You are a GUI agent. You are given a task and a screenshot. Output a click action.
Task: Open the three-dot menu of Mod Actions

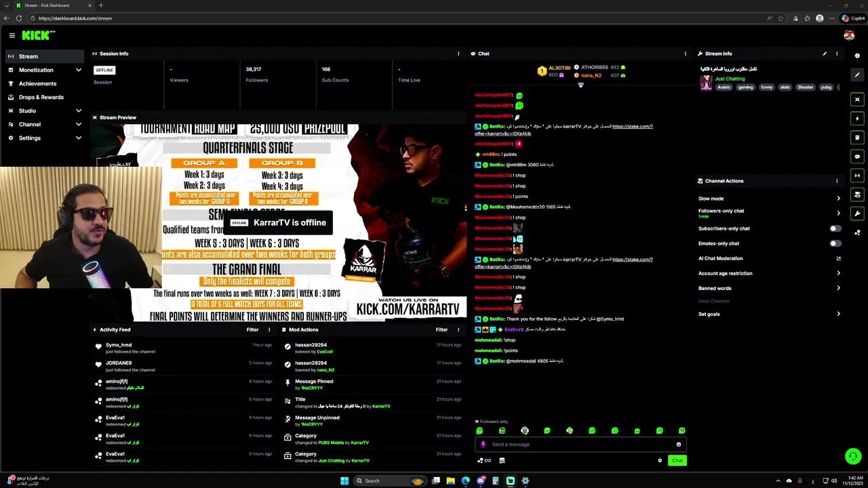click(458, 330)
